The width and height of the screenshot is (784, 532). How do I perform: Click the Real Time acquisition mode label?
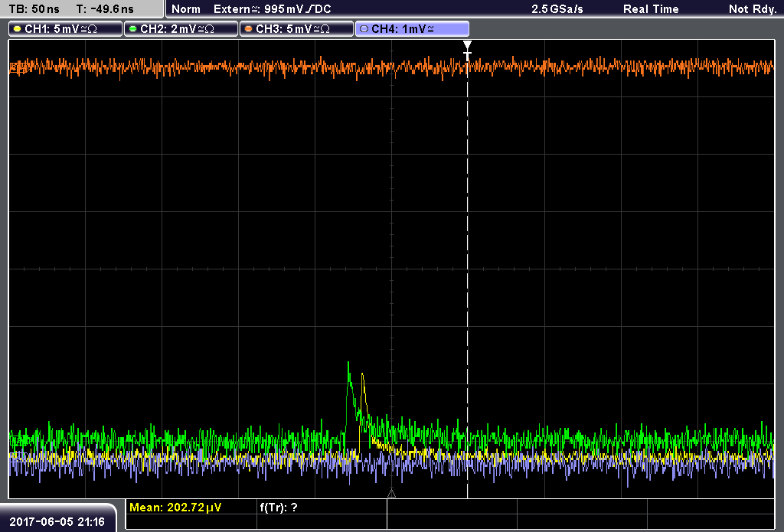point(651,9)
